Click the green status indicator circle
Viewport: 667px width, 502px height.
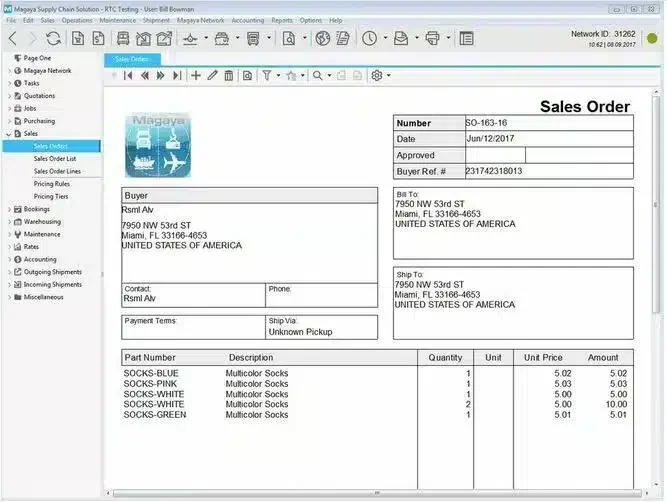point(652,39)
